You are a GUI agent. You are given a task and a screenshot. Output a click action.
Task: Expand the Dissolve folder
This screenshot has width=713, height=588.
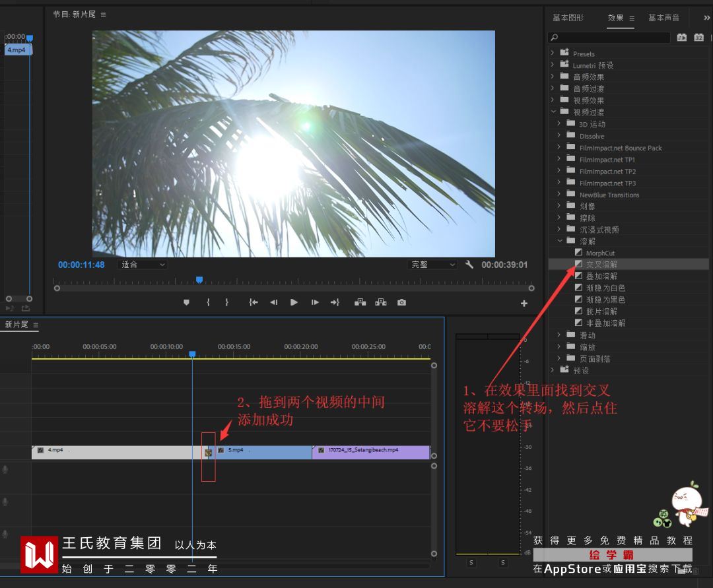559,135
